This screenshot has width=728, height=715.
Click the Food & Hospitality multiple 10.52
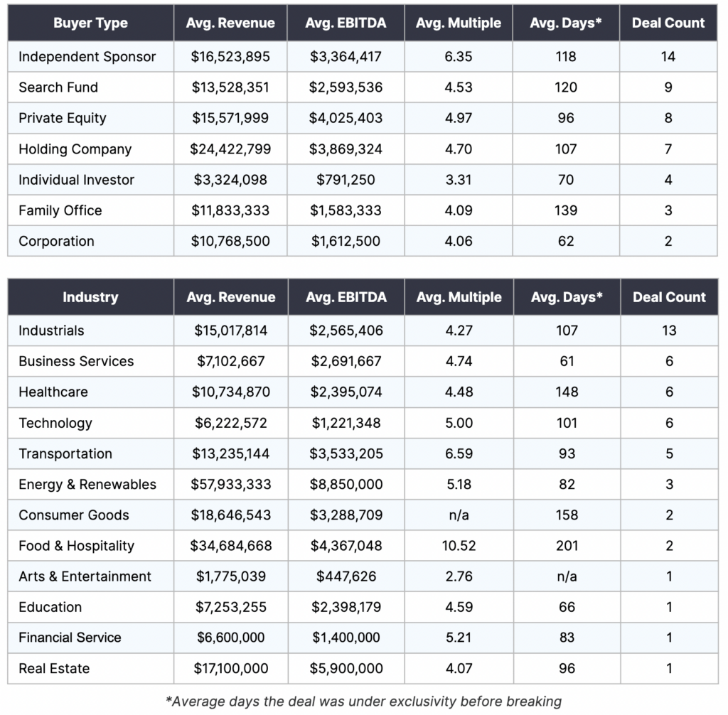(459, 546)
